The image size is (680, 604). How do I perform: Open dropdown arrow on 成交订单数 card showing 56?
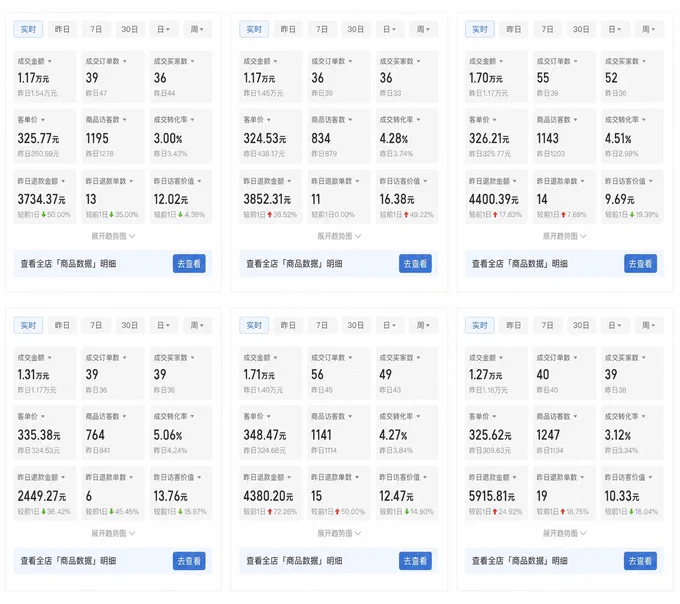pos(350,358)
